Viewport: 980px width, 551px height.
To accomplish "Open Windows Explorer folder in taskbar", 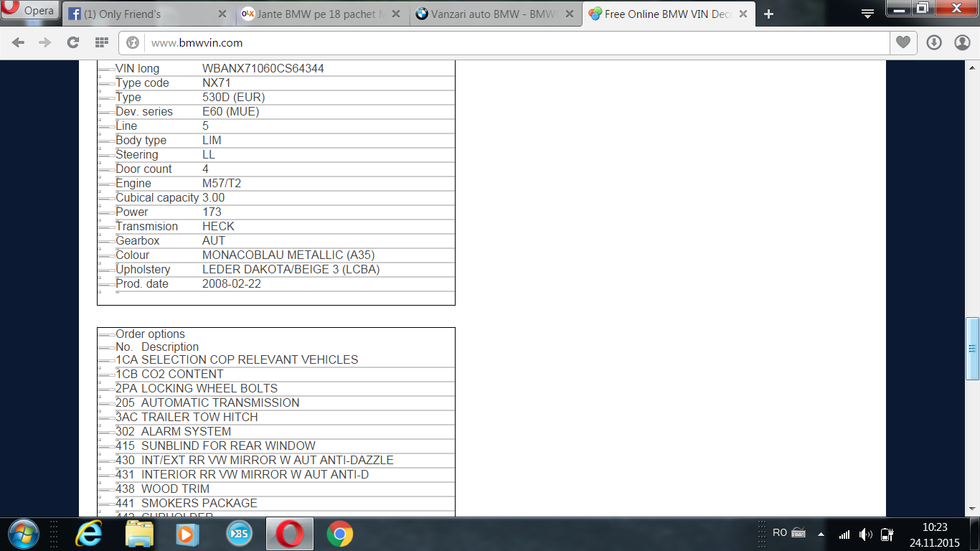I will click(139, 534).
